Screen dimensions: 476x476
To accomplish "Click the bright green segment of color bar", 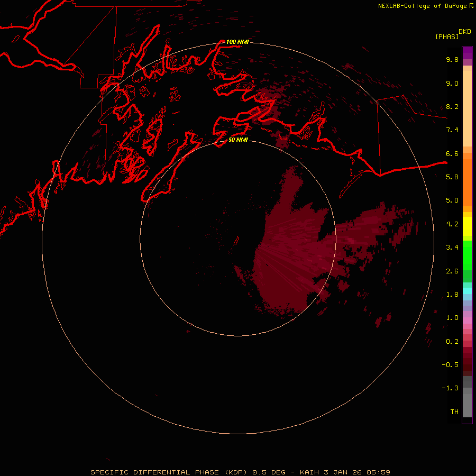I will click(x=467, y=255).
